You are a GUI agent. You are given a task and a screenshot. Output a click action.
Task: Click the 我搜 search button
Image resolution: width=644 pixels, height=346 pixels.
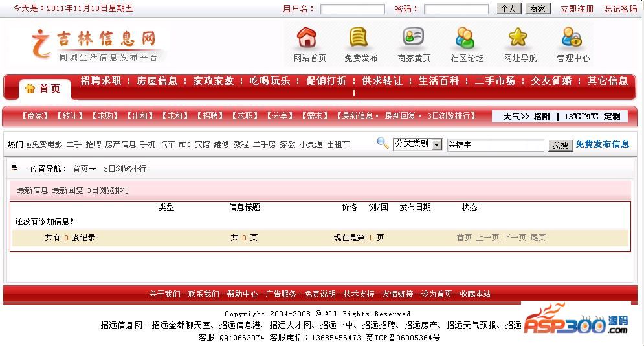tap(561, 146)
